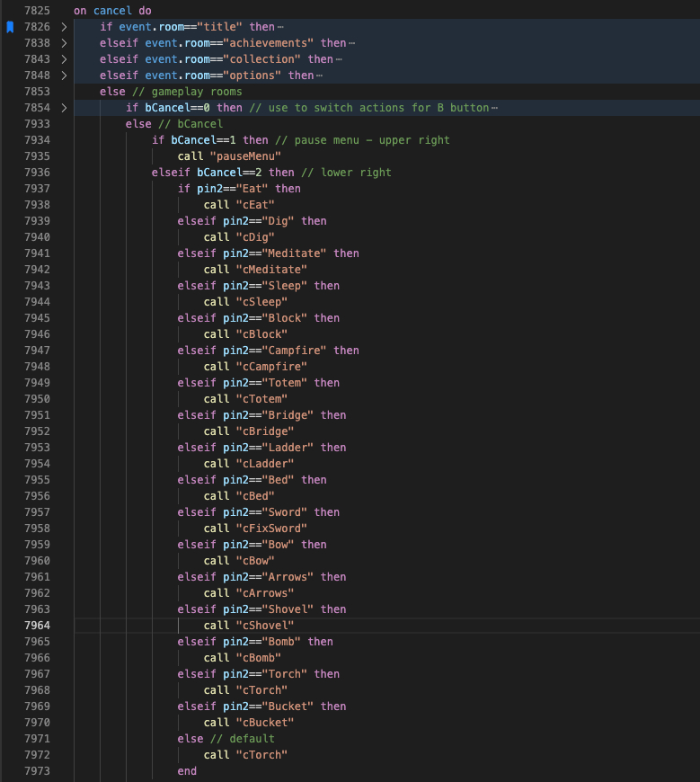The height and width of the screenshot is (782, 700).
Task: Expand the folded "title" room block chevron
Action: [64, 27]
